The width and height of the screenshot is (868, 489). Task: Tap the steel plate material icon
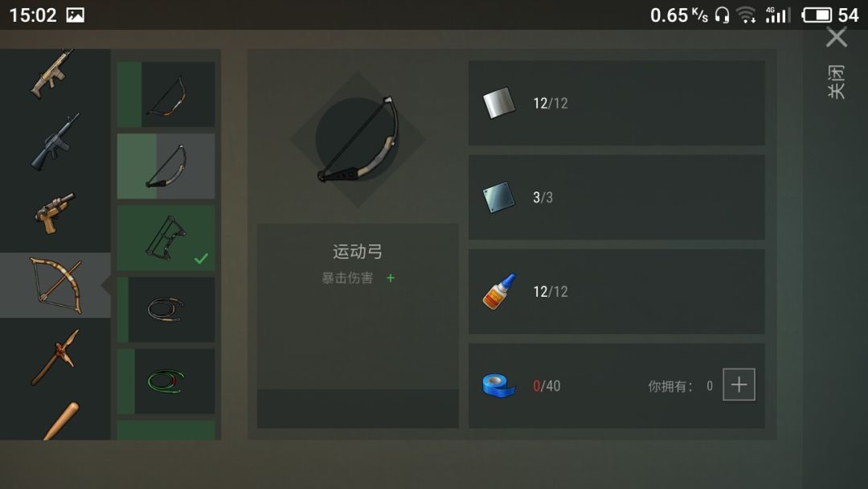(499, 197)
